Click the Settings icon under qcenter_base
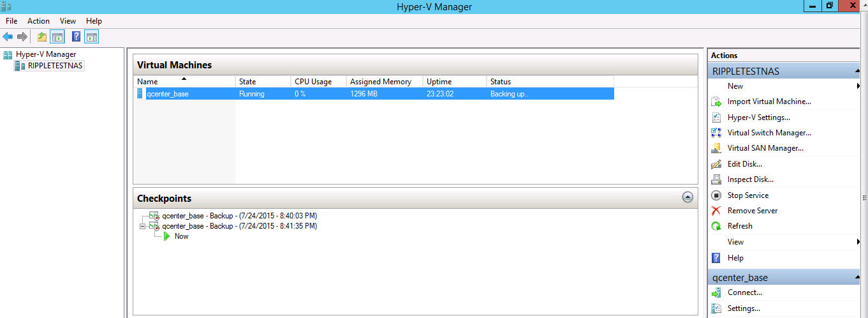Viewport: 868px width, 318px height. pyautogui.click(x=716, y=308)
